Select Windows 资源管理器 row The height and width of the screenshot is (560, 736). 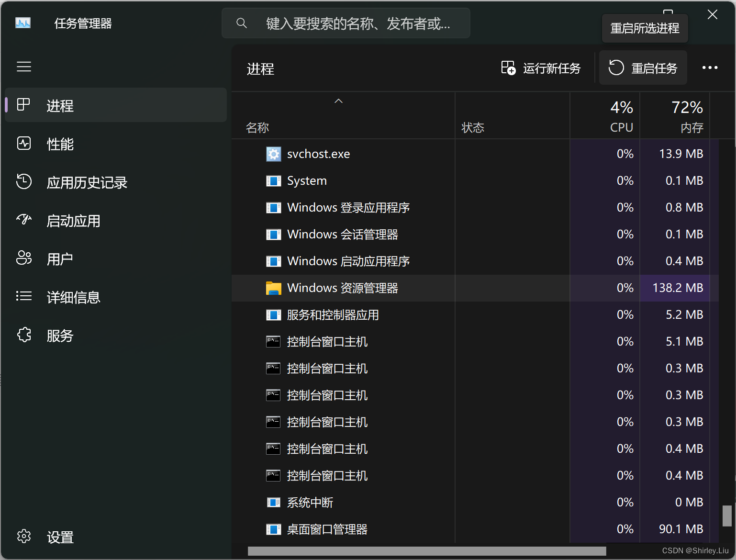click(475, 288)
